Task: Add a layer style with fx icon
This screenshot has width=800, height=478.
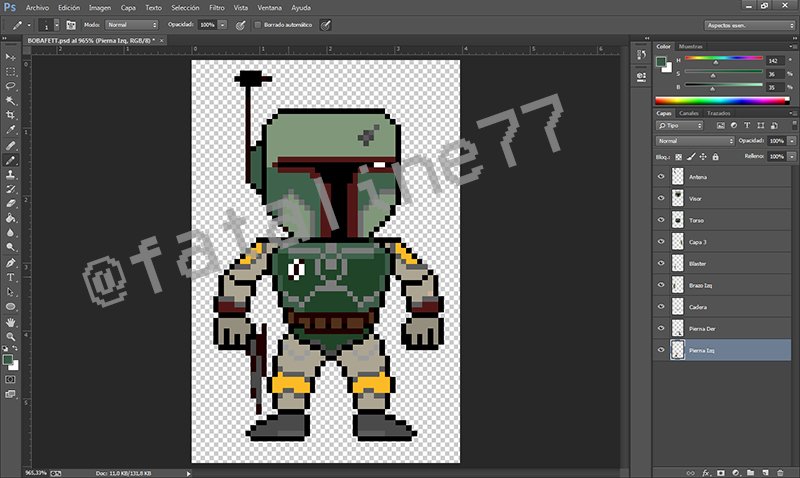Action: pos(706,473)
